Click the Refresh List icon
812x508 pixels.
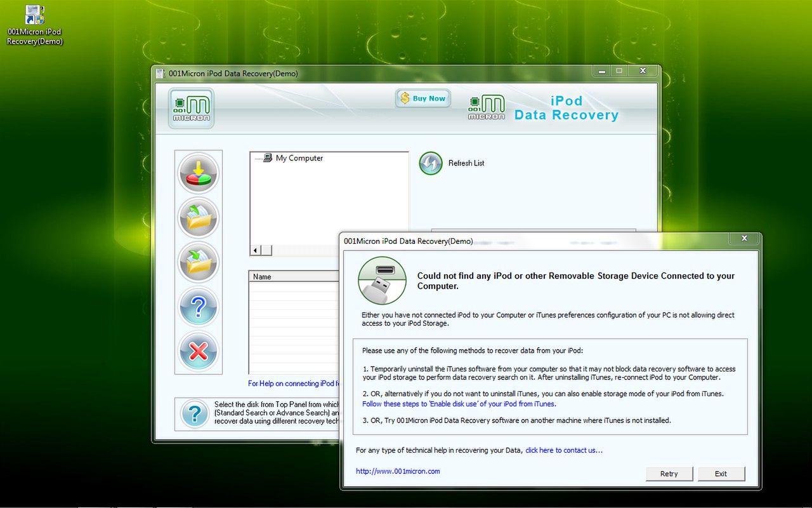pyautogui.click(x=431, y=163)
